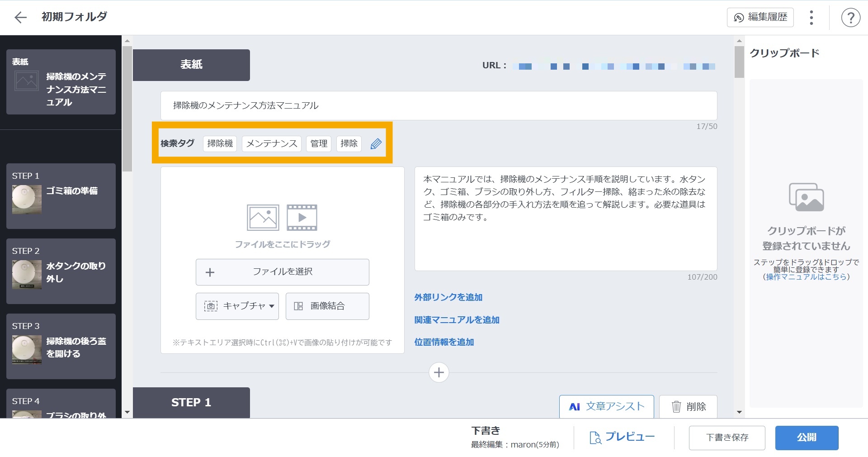868x457 pixels.
Task: Open AI 文章アシスト
Action: click(x=606, y=406)
